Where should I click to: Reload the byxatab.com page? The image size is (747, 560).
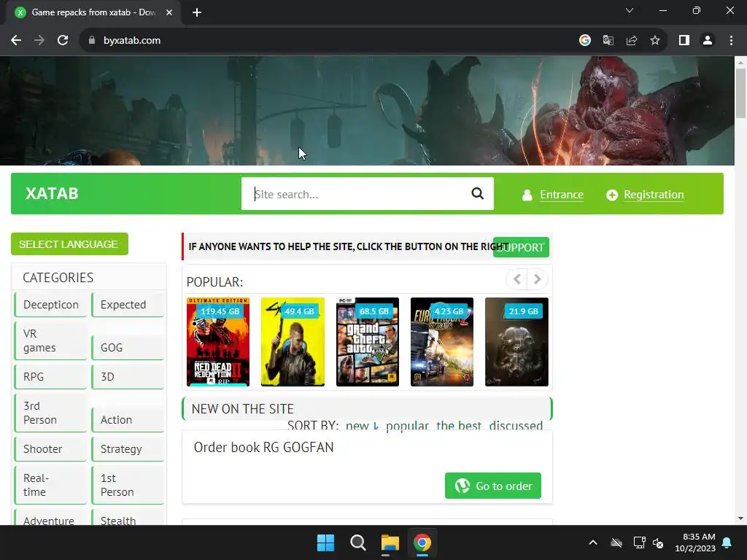point(63,41)
